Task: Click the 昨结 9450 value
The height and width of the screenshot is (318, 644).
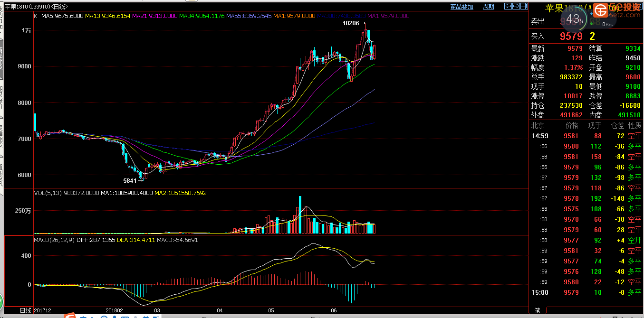Action: 633,58
